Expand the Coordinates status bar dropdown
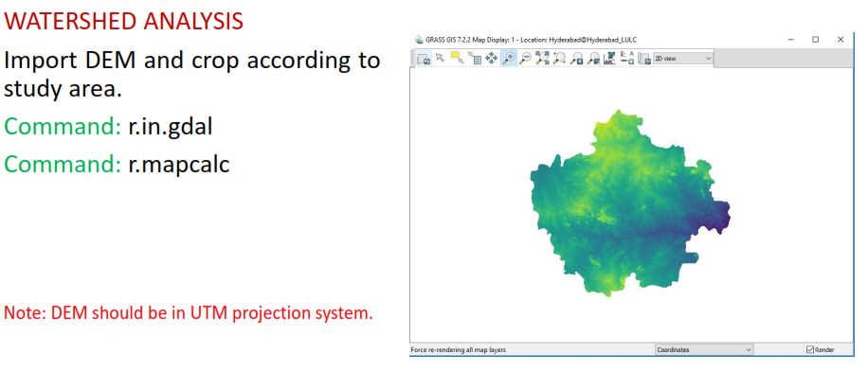The width and height of the screenshot is (868, 390). click(x=704, y=350)
